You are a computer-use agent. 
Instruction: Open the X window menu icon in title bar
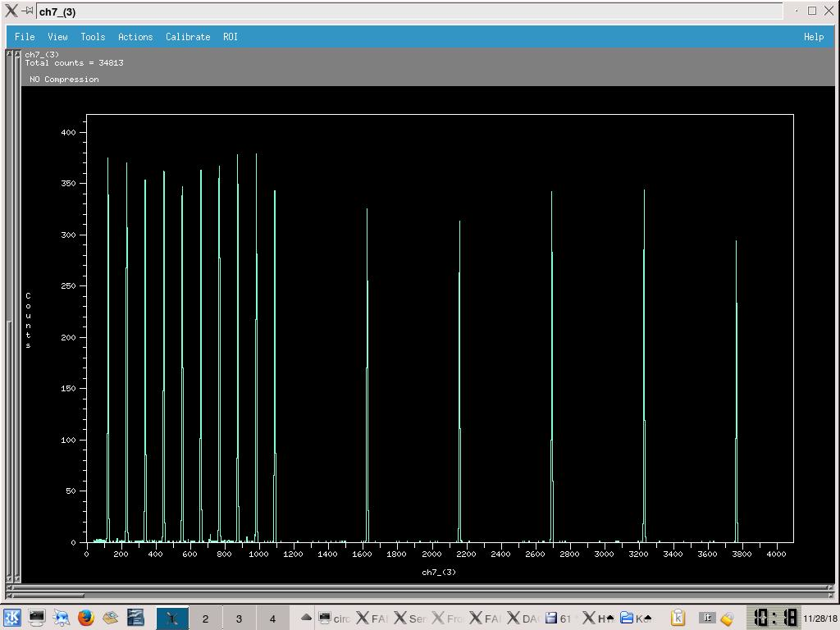coord(11,11)
